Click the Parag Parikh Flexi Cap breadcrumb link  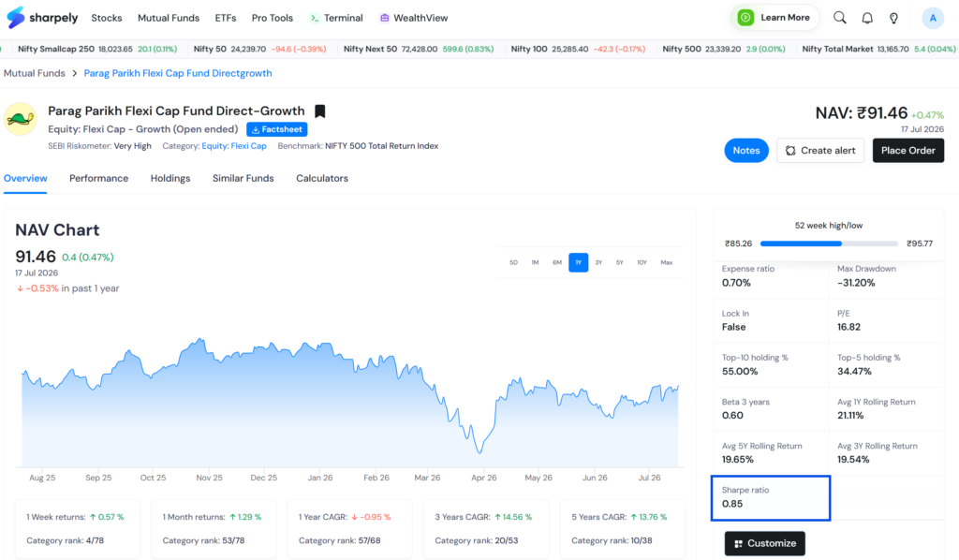point(178,73)
